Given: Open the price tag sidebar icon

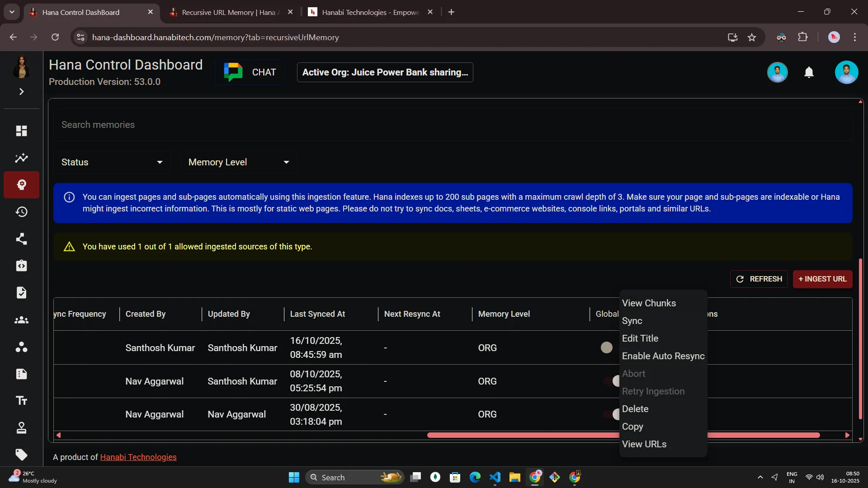Looking at the screenshot, I should 21,455.
